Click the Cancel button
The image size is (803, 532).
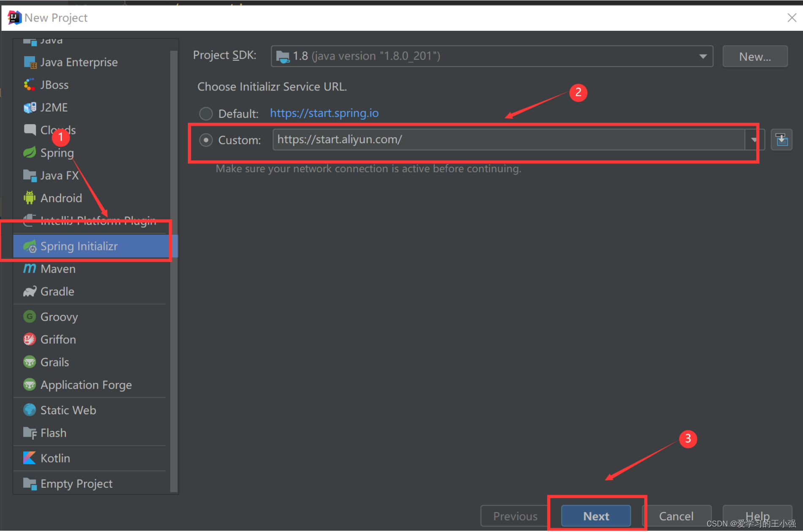pos(676,516)
